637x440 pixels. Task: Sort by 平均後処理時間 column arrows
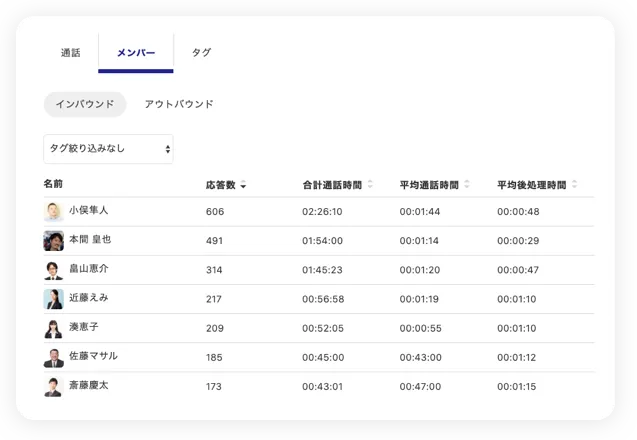pyautogui.click(x=574, y=184)
